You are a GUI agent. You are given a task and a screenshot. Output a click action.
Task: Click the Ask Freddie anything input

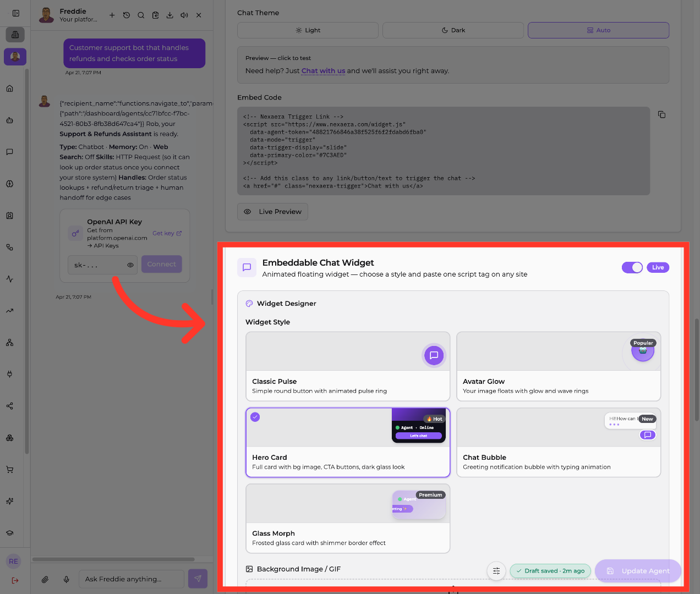[132, 579]
